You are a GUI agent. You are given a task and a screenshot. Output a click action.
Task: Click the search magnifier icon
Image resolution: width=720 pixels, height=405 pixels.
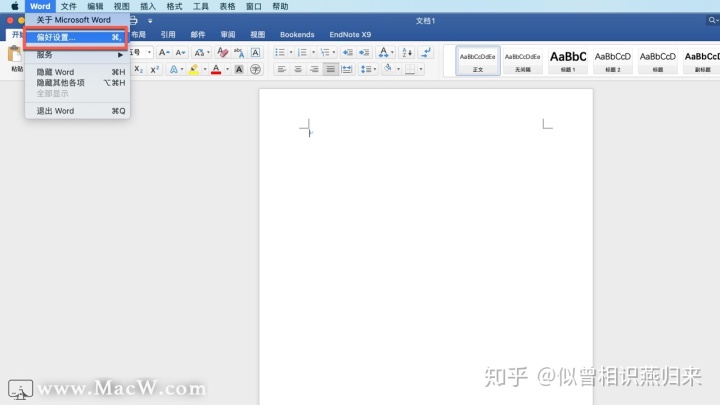coord(712,20)
